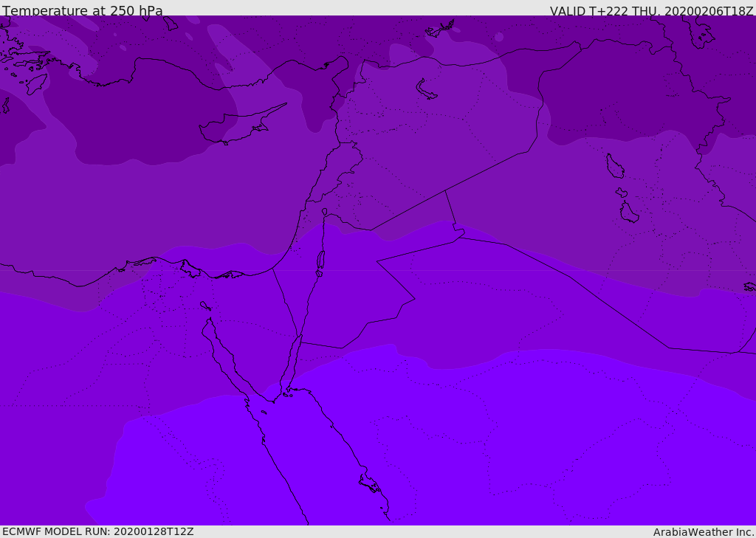Click 'ECMWF MODEL RUN: 20200128T12Z' footer text
This screenshot has width=756, height=538.
(98, 531)
